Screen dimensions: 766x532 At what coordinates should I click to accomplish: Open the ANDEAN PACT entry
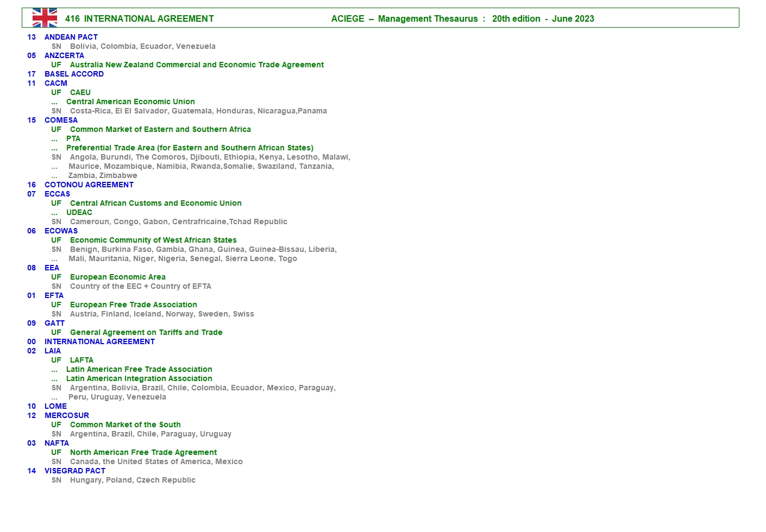[71, 37]
